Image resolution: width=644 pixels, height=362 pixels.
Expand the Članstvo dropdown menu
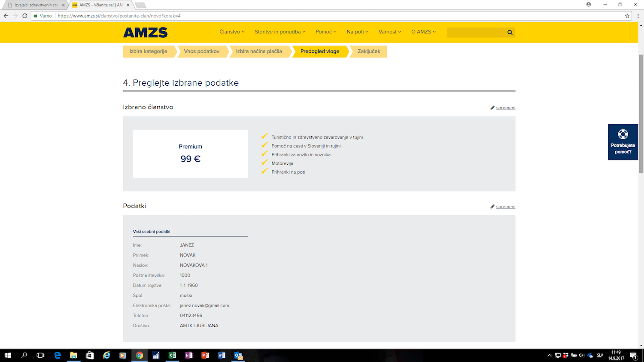232,32
